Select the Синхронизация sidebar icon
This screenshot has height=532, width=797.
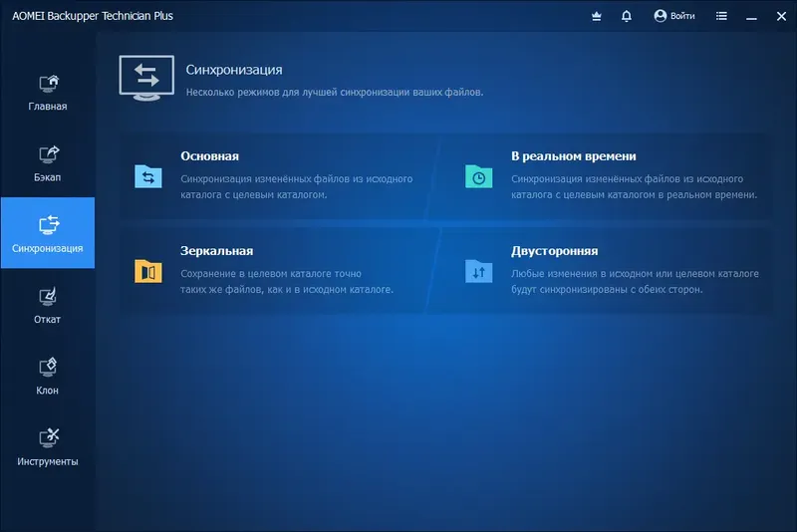point(48,225)
